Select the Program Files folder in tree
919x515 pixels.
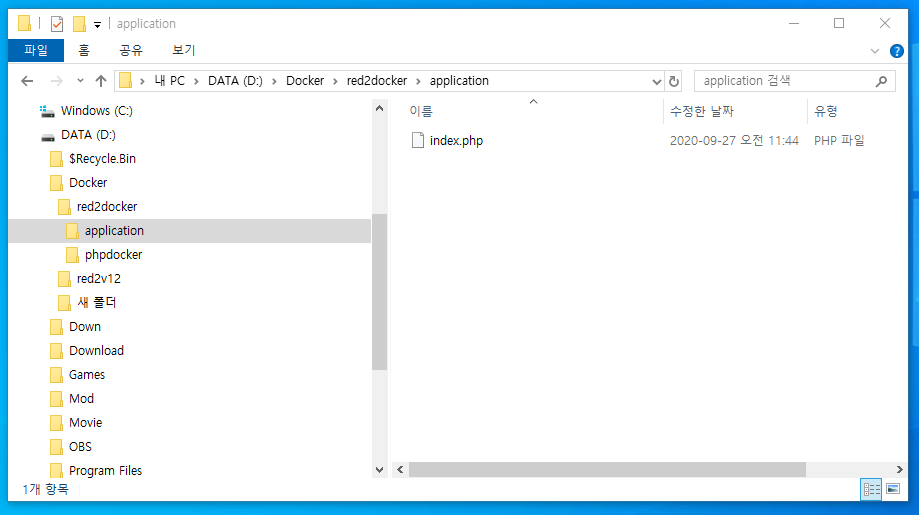coord(105,471)
